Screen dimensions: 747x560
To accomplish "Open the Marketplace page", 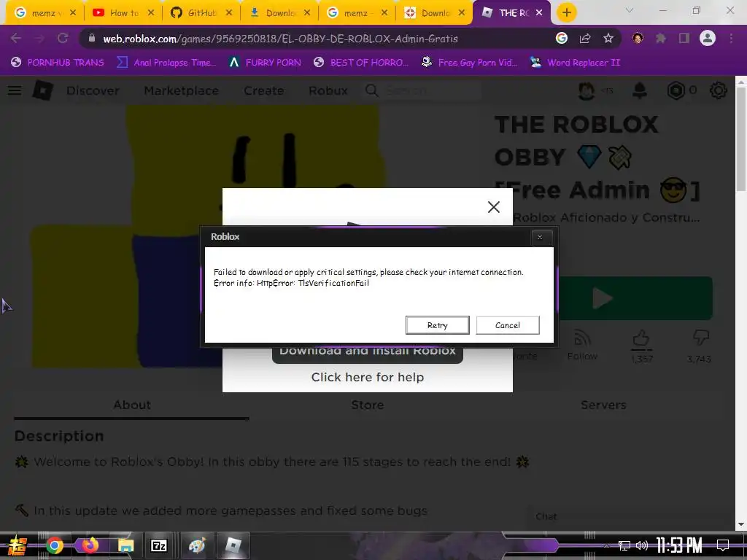I will [x=182, y=90].
